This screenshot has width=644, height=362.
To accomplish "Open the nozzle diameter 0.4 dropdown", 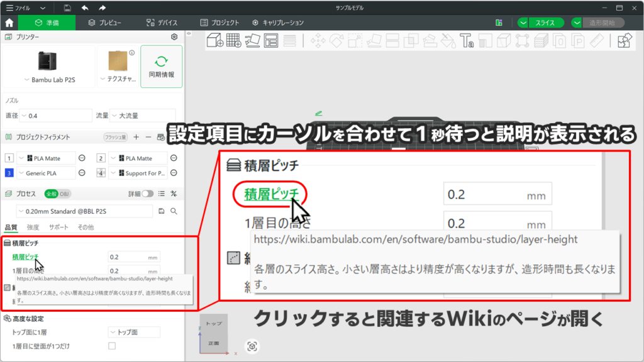I will coord(57,116).
